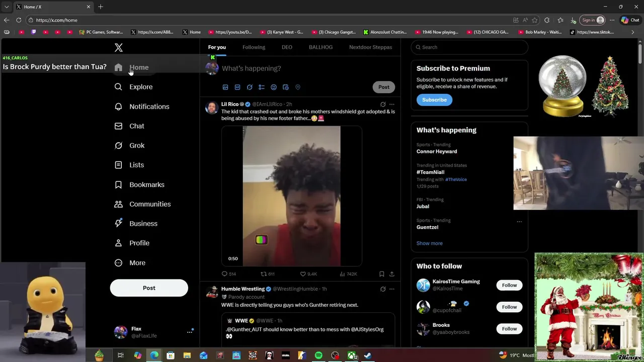Repost Lil Rico's post
This screenshot has width=644, height=362.
267,274
